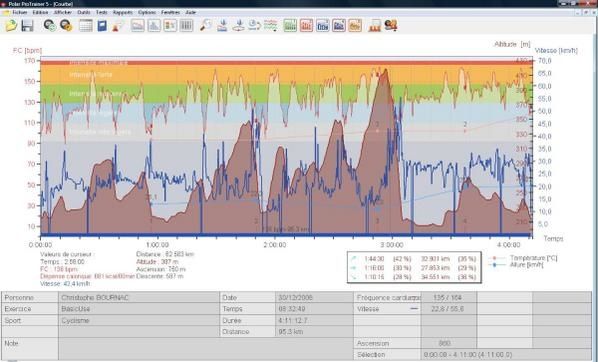This screenshot has width=598, height=362.
Task: Open the Fichier menu
Action: click(19, 12)
